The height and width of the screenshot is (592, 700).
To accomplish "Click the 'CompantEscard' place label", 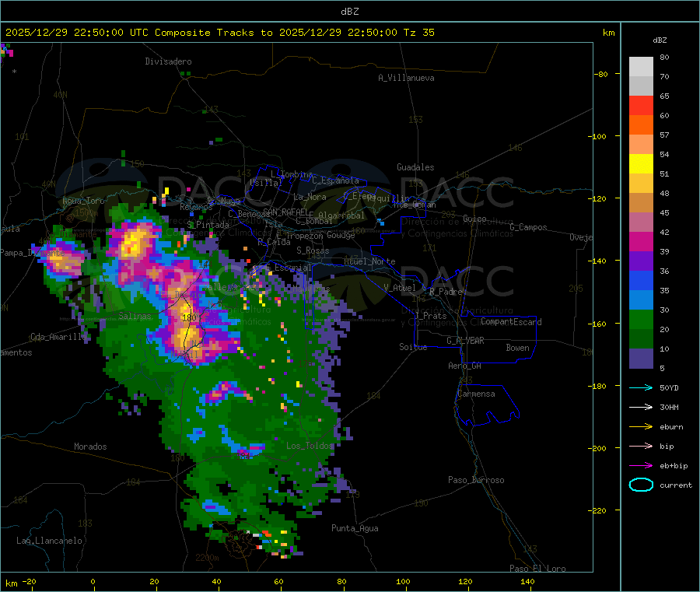I will pyautogui.click(x=512, y=322).
